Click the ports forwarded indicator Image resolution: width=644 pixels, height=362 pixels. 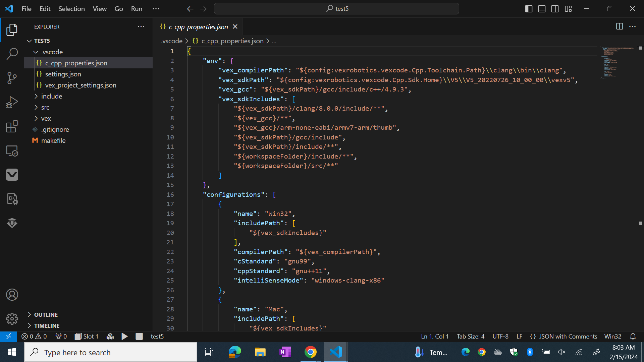pos(61,336)
